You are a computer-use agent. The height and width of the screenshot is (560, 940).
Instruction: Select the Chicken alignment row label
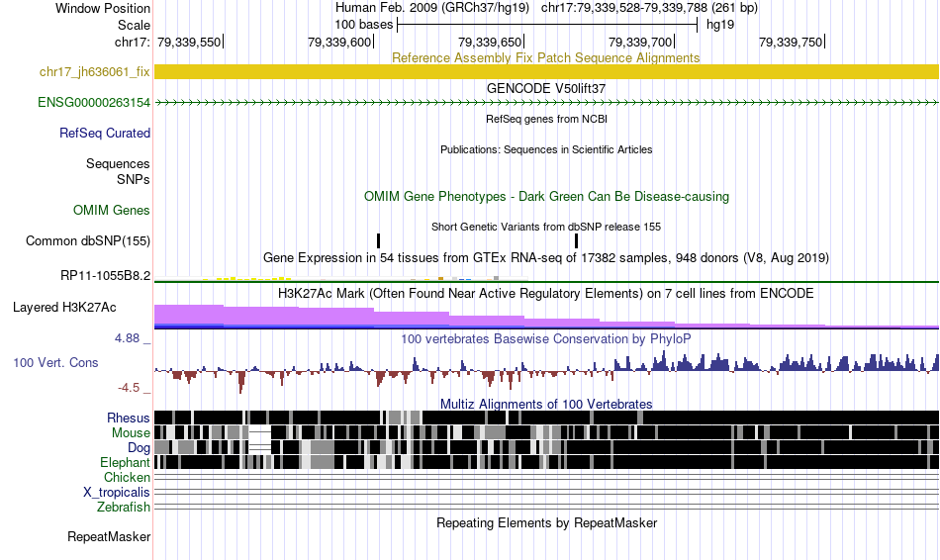coord(127,477)
